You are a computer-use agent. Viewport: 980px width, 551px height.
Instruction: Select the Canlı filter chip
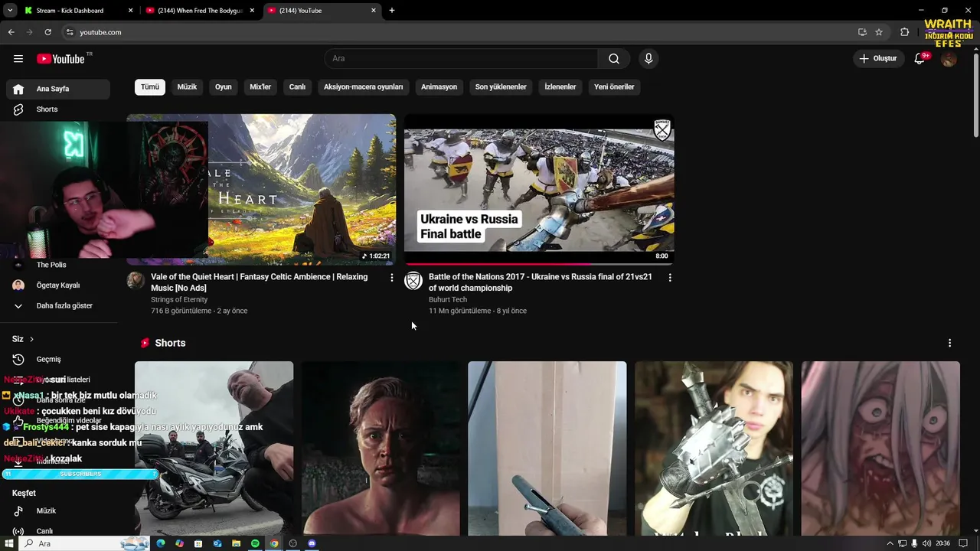pos(297,87)
